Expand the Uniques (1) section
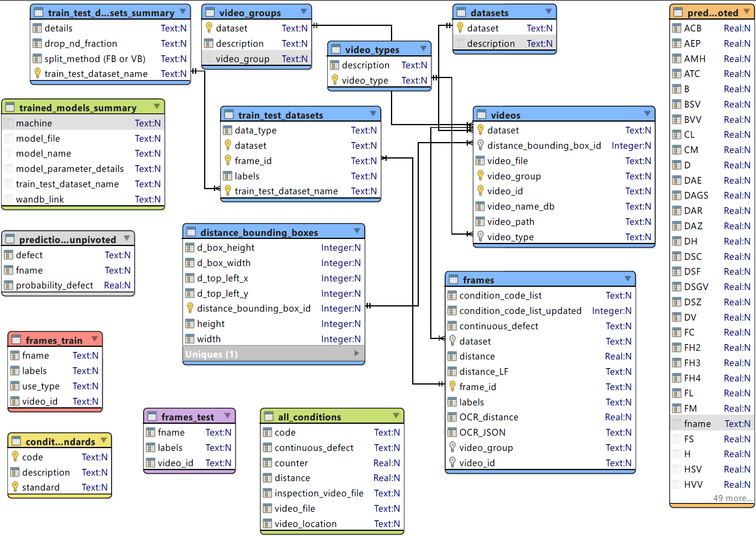 [356, 353]
